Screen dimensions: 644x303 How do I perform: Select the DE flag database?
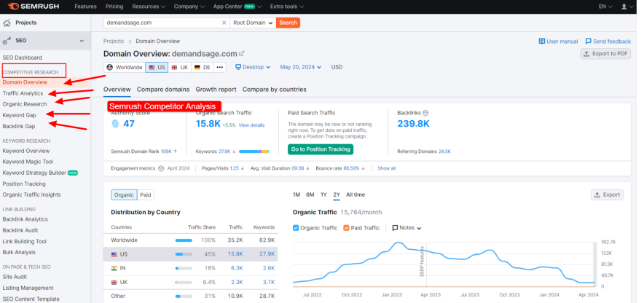[x=202, y=67]
